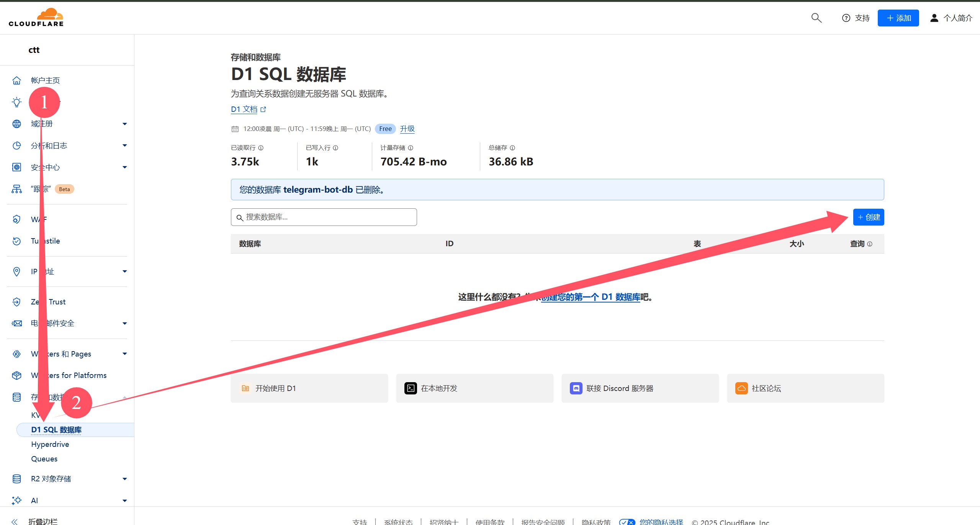Click the info icon beside 查询 column
The image size is (980, 525).
[870, 244]
